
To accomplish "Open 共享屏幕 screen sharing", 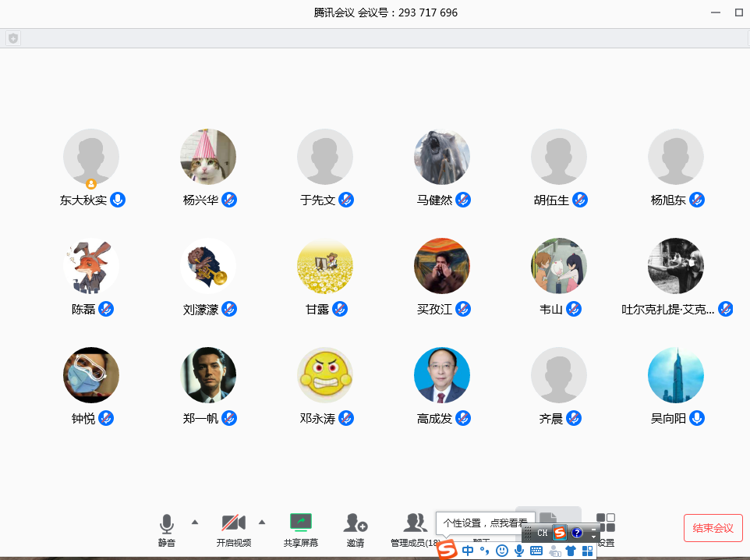I will pos(301,522).
